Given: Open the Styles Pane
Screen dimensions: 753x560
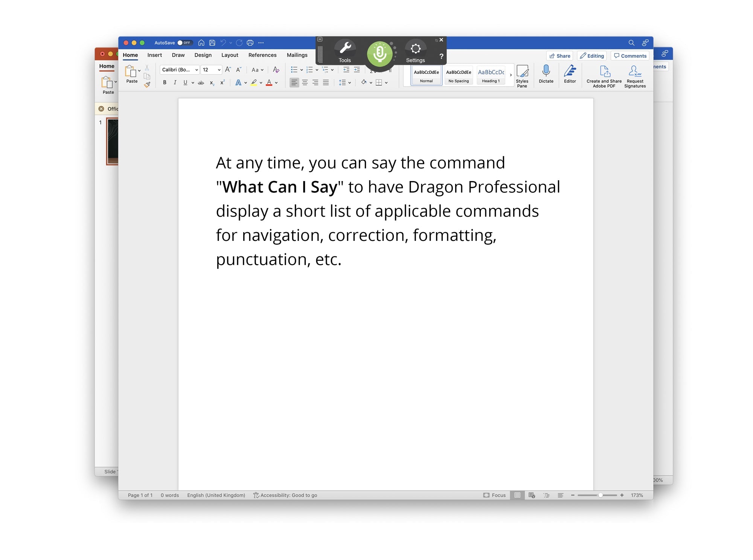Looking at the screenshot, I should point(522,75).
